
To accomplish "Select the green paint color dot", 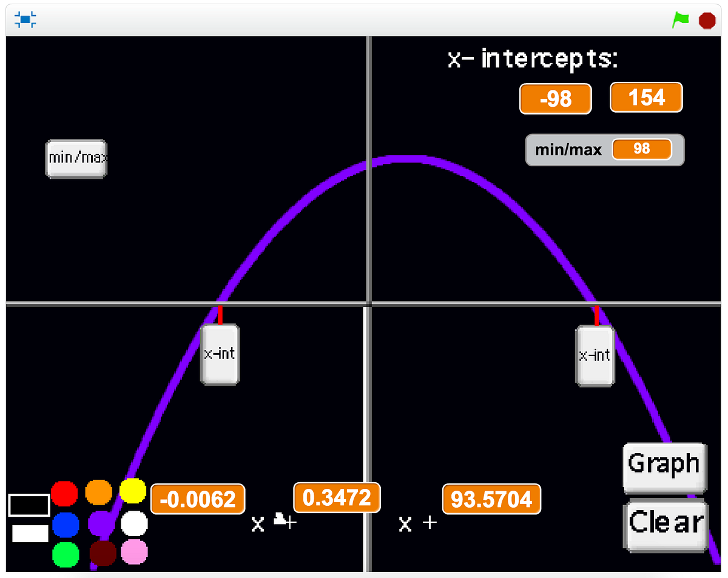I will click(x=65, y=554).
